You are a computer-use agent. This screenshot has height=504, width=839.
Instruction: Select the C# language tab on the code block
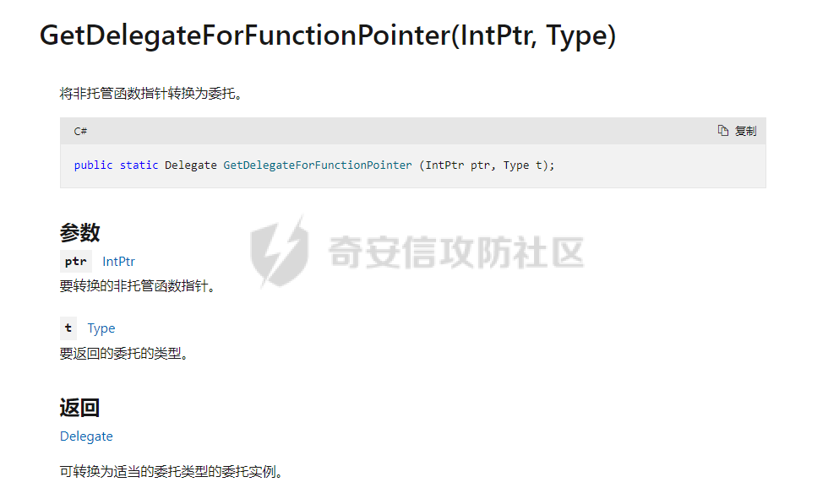click(79, 130)
